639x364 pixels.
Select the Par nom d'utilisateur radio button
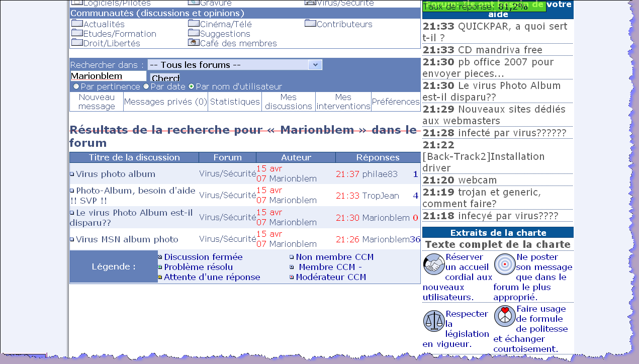click(191, 86)
